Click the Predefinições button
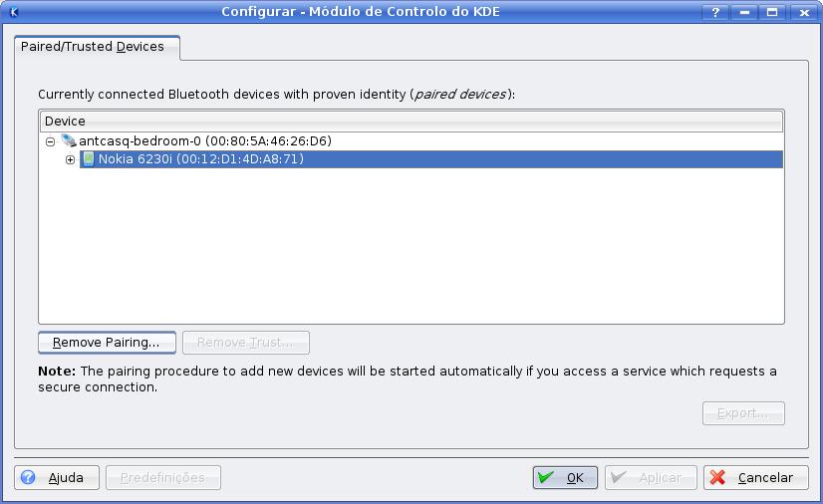 [162, 477]
